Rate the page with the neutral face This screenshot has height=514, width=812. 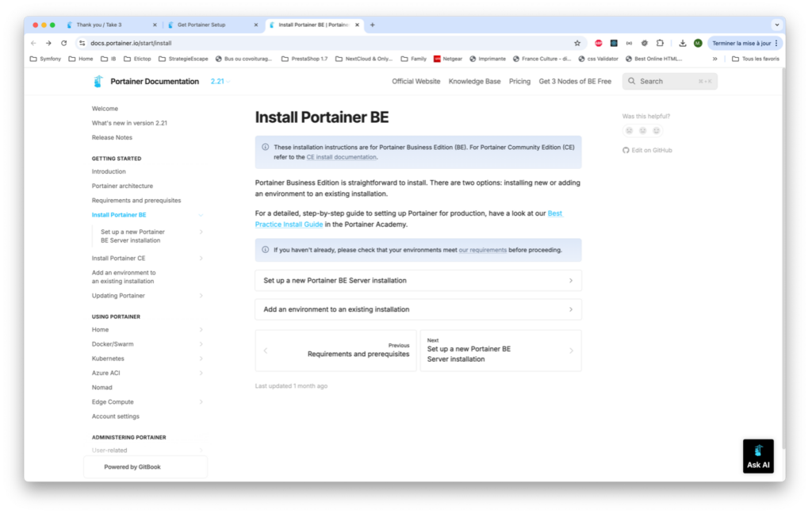pyautogui.click(x=642, y=131)
